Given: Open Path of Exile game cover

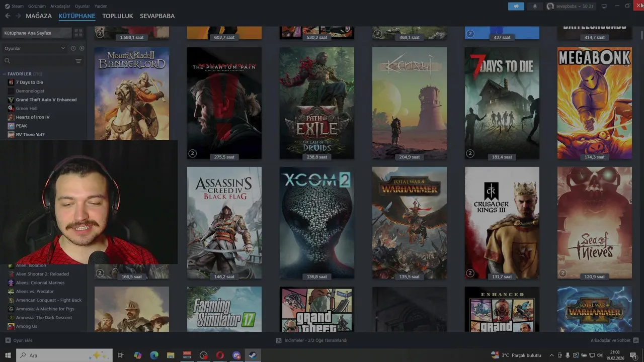Looking at the screenshot, I should click(317, 103).
